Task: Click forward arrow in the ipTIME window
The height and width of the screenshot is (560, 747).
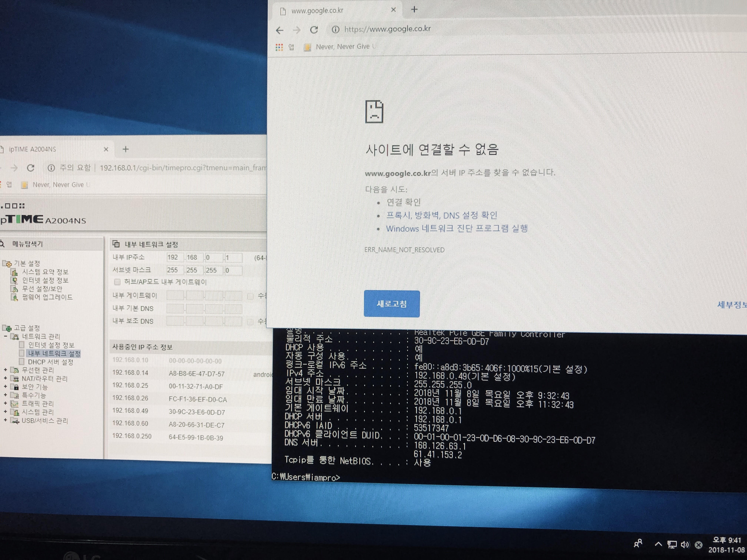Action: 14,168
